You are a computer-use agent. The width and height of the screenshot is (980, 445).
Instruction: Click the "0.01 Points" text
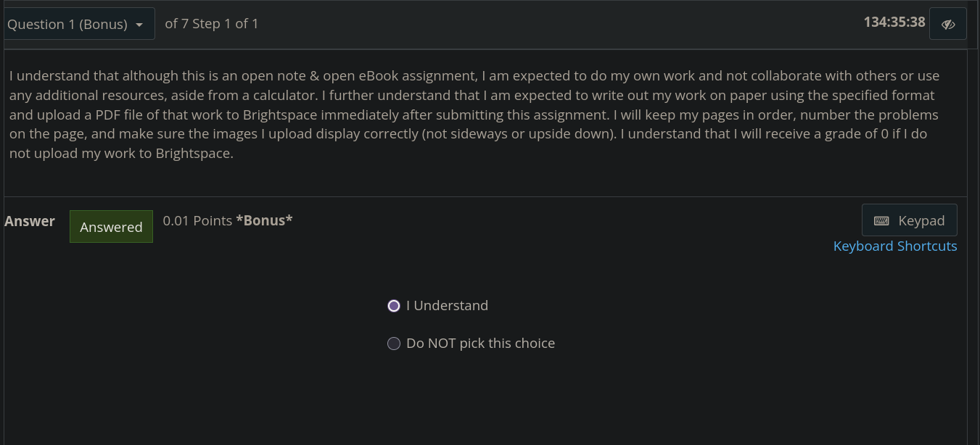pos(197,221)
